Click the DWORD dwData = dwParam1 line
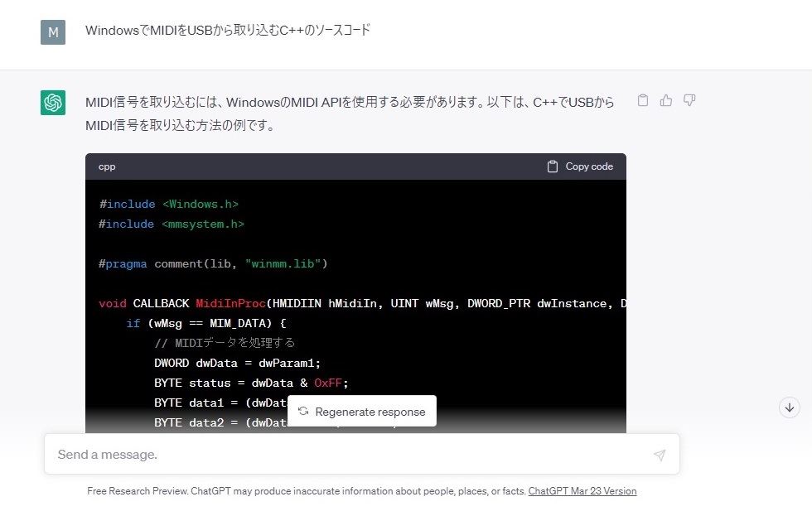 237,364
